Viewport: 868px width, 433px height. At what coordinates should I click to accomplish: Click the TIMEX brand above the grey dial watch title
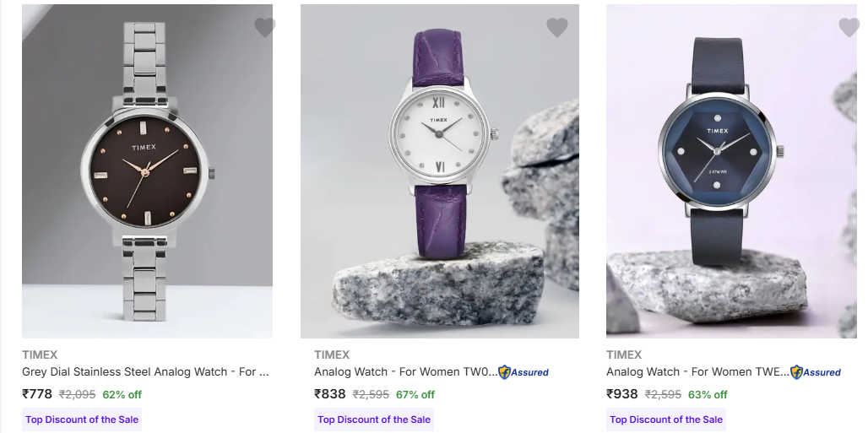point(40,355)
